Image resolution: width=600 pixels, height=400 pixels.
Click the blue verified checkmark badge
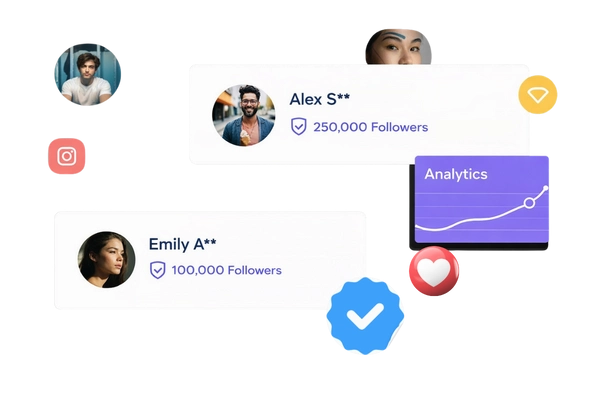click(x=365, y=316)
